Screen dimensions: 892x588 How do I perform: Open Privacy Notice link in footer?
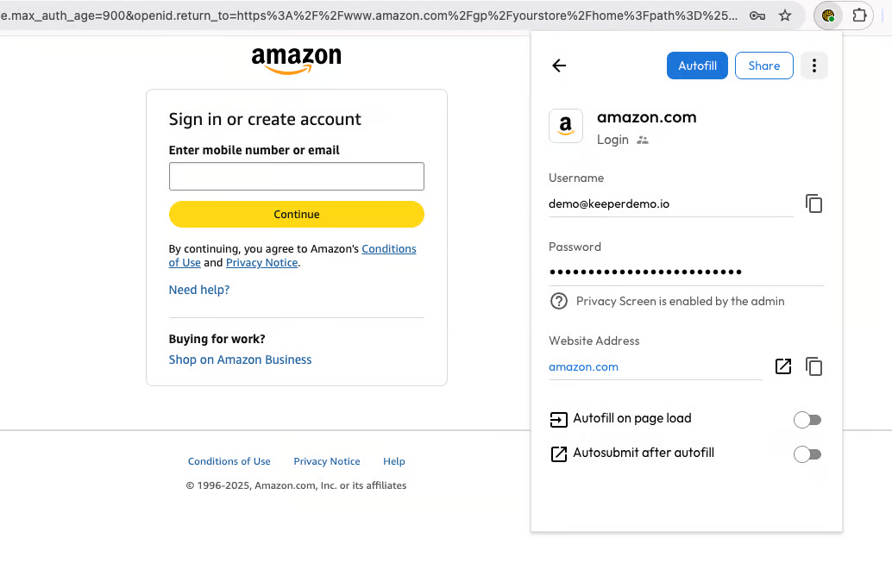[327, 461]
